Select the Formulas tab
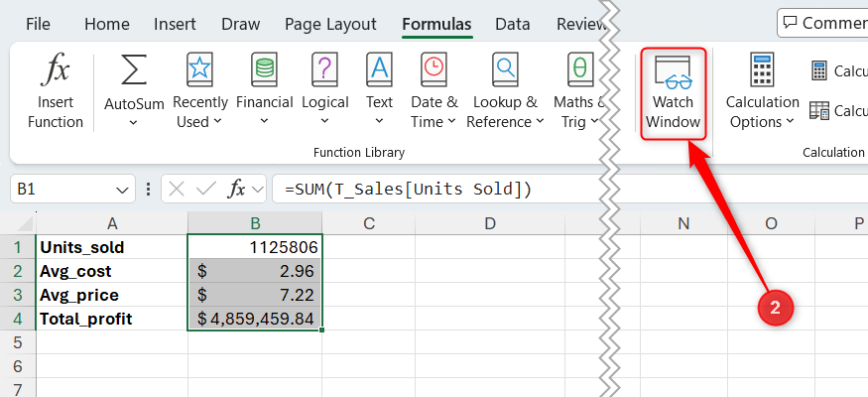The image size is (868, 397). pos(436,25)
